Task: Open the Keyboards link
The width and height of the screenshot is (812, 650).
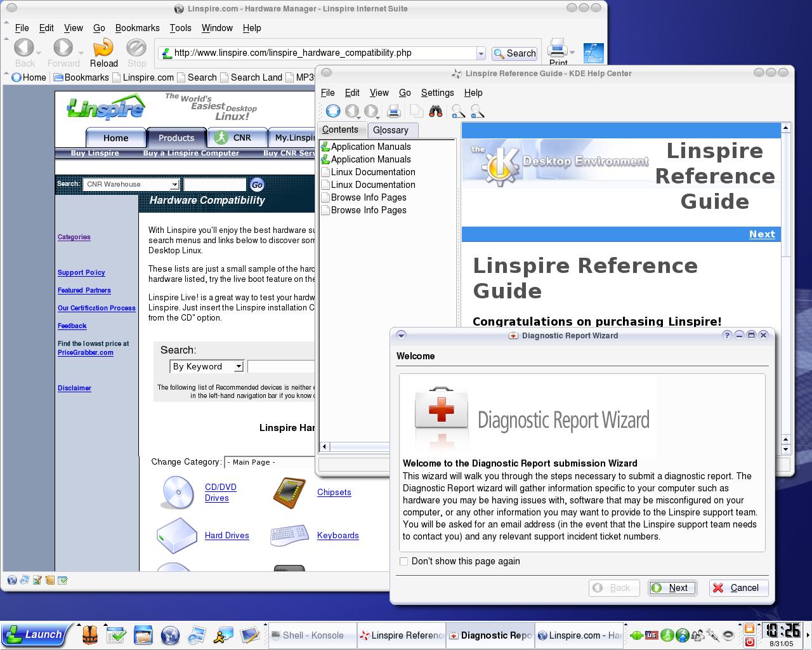Action: [338, 535]
